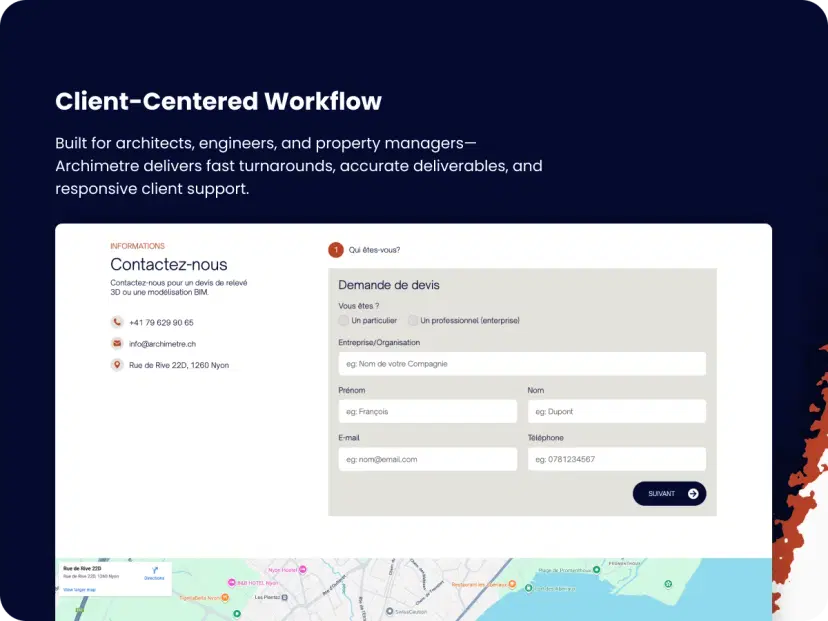828x621 pixels.
Task: Click the B&B HOTEL Nyon map marker
Action: point(233,582)
